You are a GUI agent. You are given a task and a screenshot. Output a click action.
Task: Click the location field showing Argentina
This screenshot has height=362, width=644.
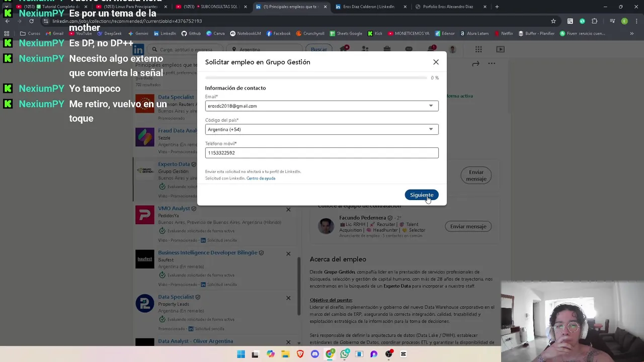point(264,49)
